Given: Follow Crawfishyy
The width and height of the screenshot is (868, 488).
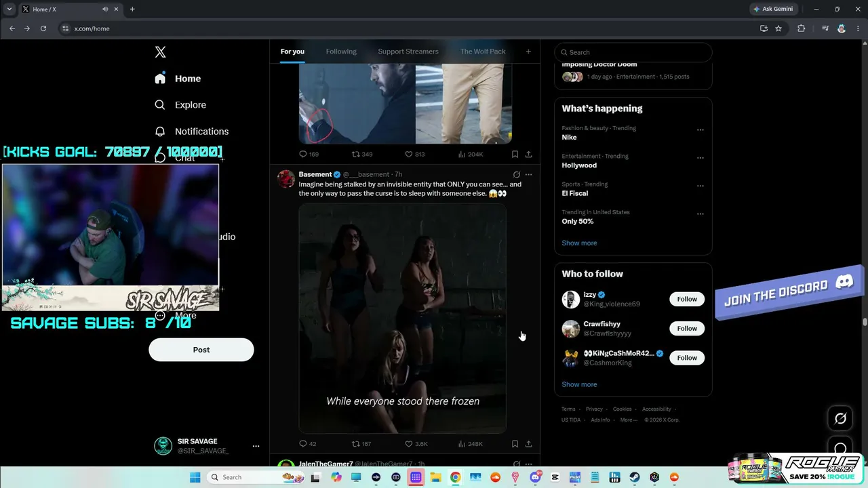Looking at the screenshot, I should (x=687, y=328).
